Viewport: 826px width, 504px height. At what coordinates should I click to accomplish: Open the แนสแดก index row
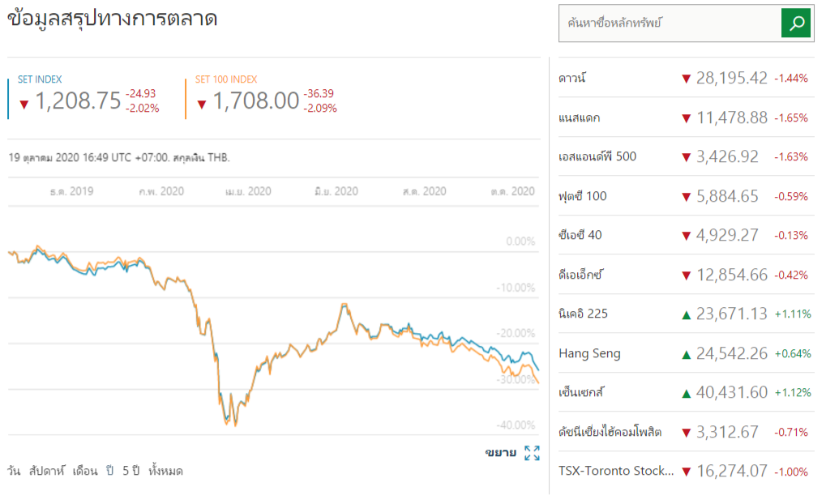pos(579,117)
